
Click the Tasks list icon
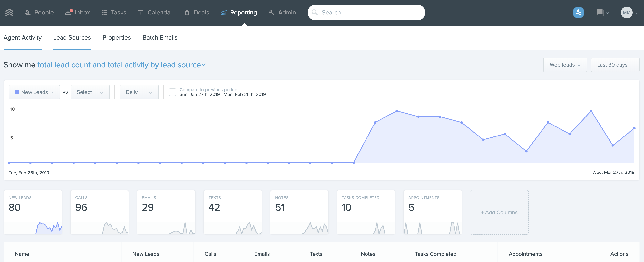point(104,13)
